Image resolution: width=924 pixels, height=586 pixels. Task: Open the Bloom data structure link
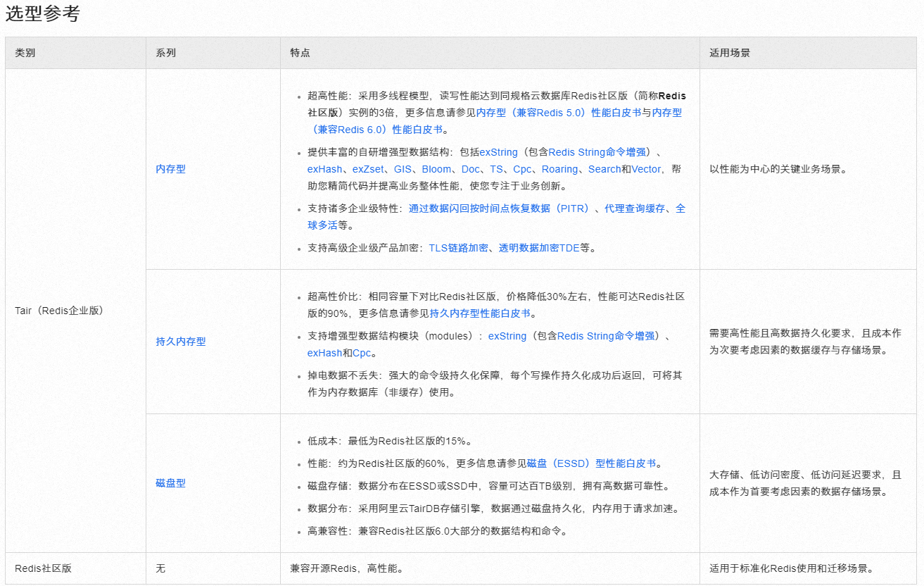pos(436,169)
